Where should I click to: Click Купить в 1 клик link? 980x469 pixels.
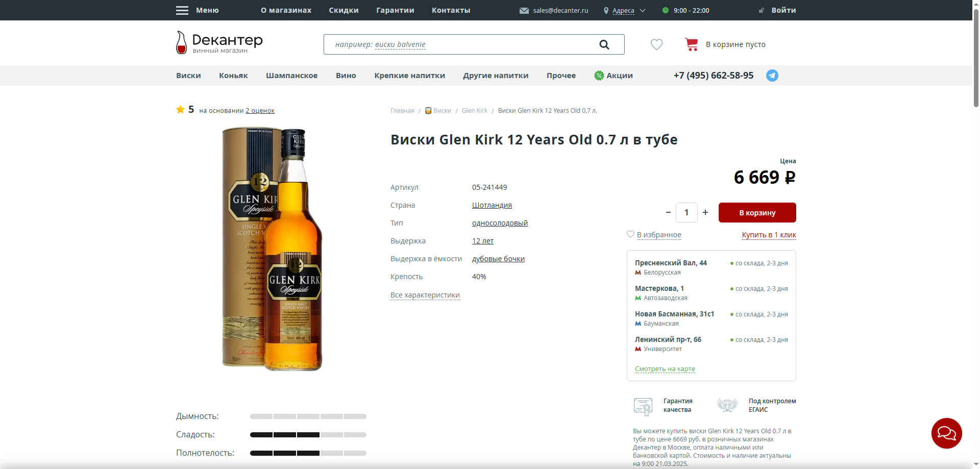pos(769,235)
